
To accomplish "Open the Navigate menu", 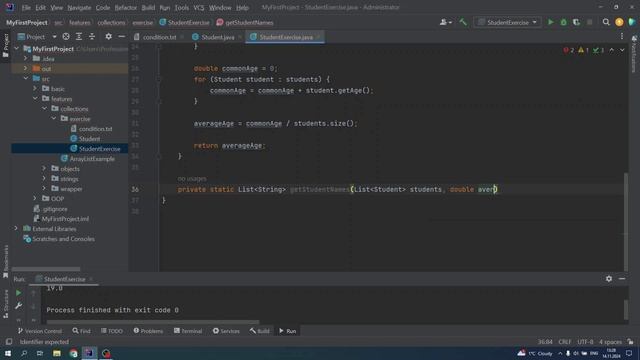I will pyautogui.click(x=79, y=7).
